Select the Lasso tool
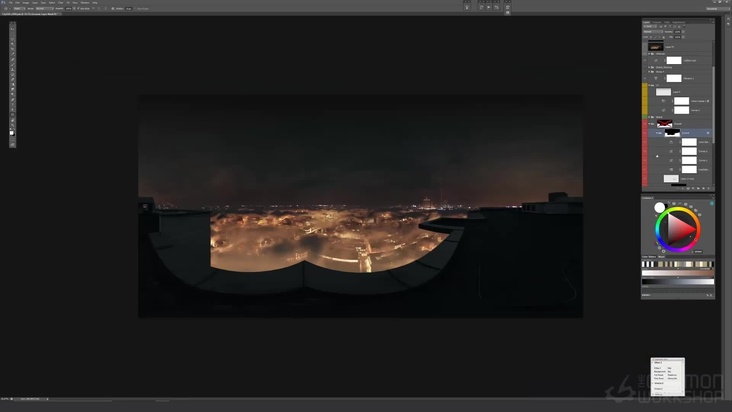This screenshot has height=412, width=732. [13, 39]
